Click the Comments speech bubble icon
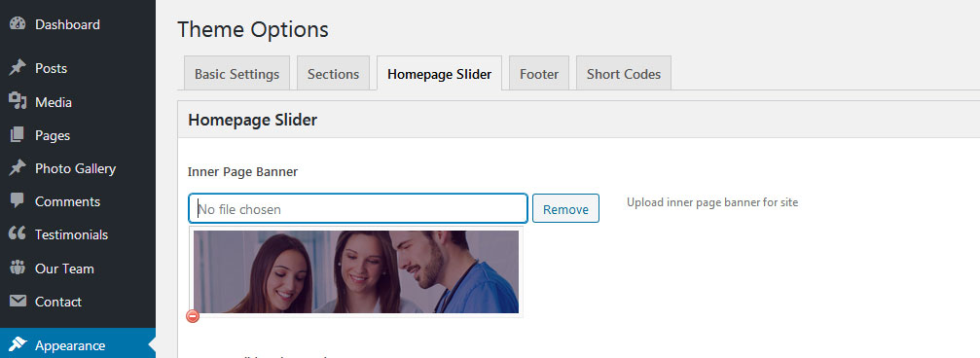 pos(18,201)
